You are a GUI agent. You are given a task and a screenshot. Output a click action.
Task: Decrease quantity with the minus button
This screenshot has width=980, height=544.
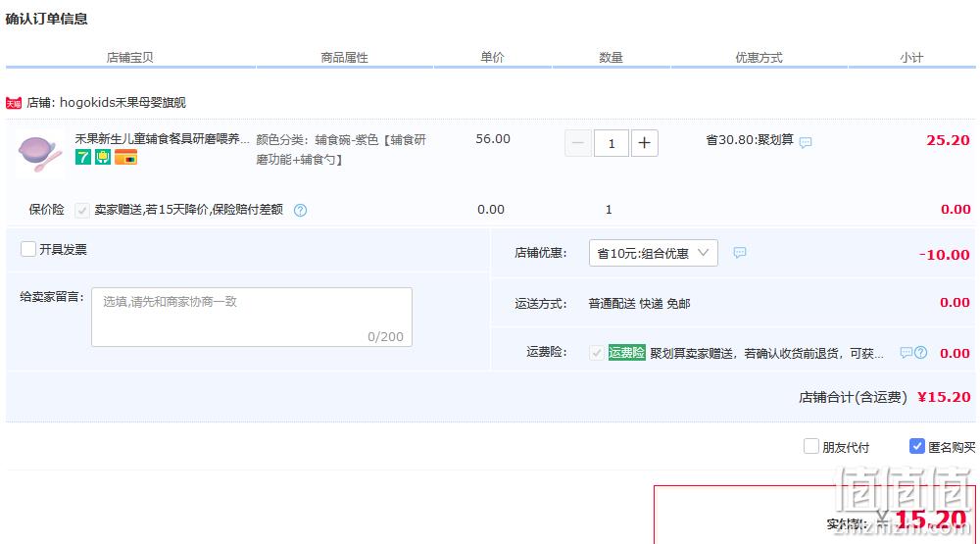pyautogui.click(x=578, y=143)
